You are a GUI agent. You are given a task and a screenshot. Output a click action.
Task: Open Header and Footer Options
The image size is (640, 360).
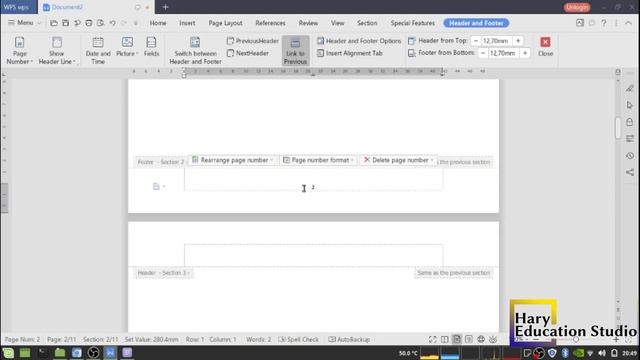(x=359, y=41)
